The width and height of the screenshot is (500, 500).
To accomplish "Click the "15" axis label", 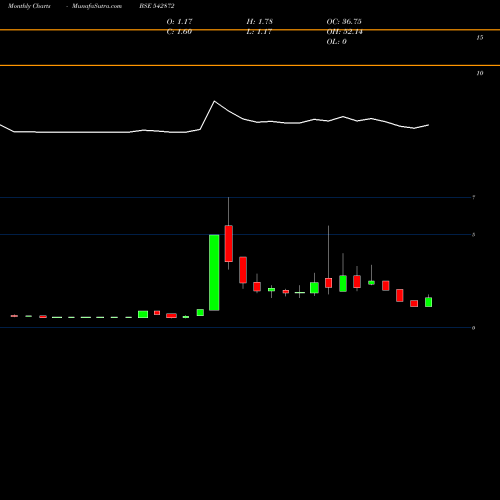I will (x=480, y=38).
